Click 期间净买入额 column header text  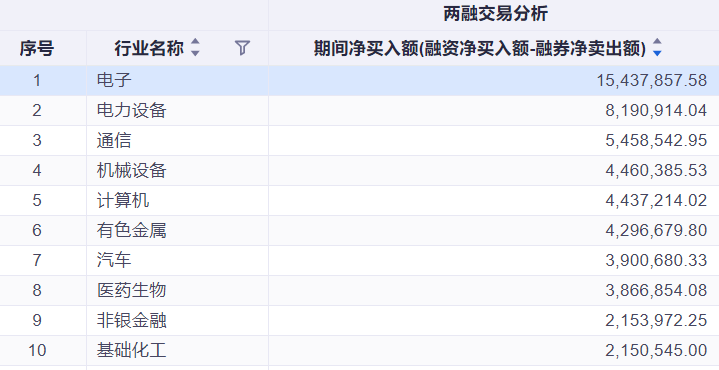click(480, 48)
